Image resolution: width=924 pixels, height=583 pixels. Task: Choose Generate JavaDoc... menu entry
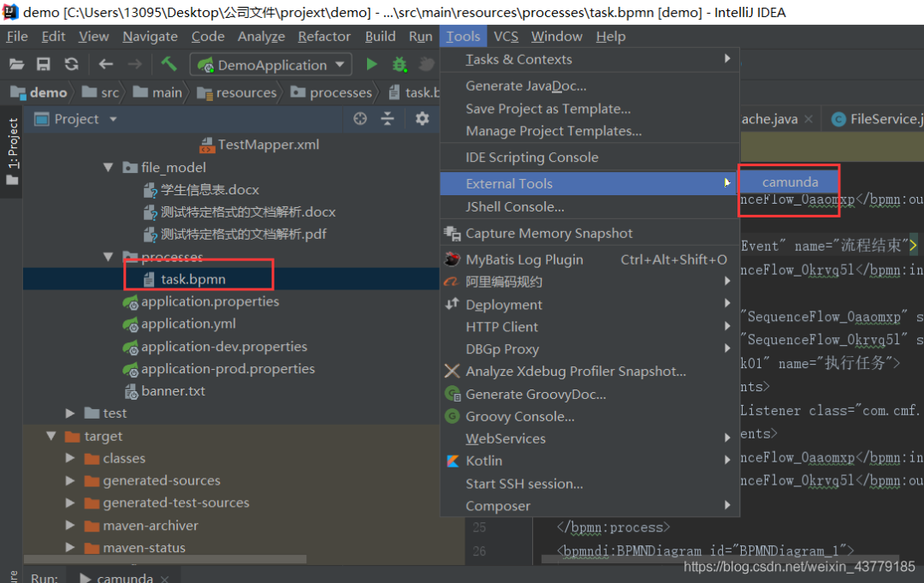589,86
